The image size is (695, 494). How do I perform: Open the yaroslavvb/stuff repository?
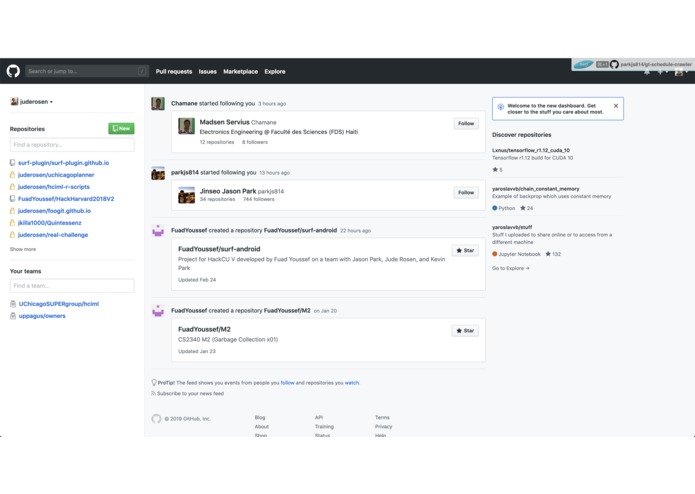point(512,227)
